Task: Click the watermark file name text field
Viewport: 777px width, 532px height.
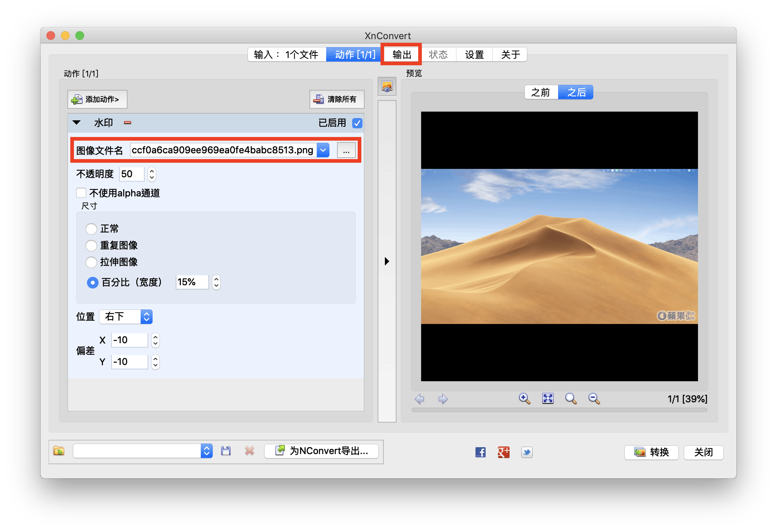Action: (224, 150)
